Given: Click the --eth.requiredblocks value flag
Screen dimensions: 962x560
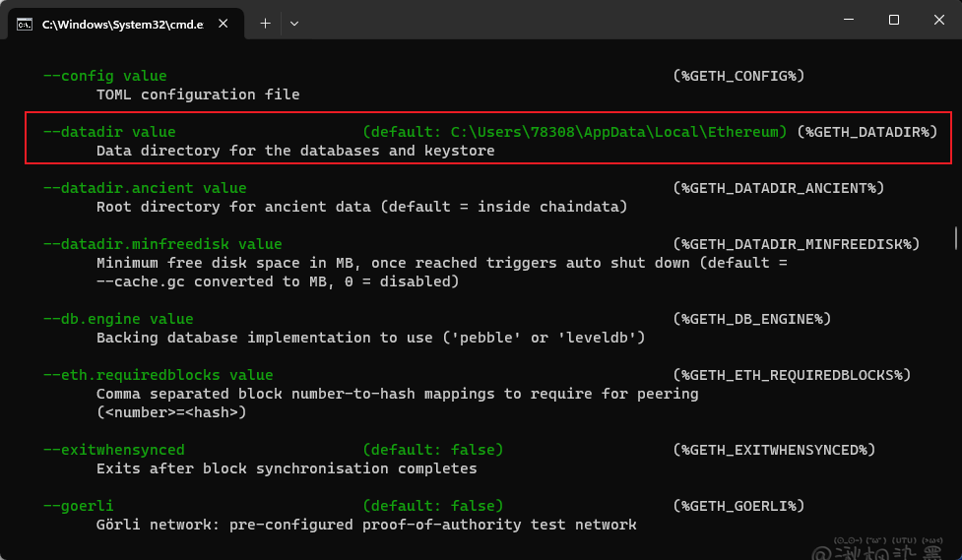Looking at the screenshot, I should click(x=158, y=375).
